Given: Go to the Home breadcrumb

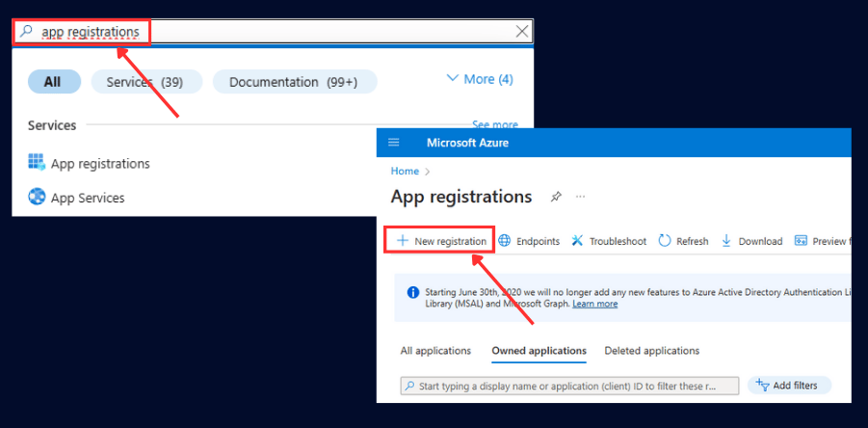Looking at the screenshot, I should point(405,171).
